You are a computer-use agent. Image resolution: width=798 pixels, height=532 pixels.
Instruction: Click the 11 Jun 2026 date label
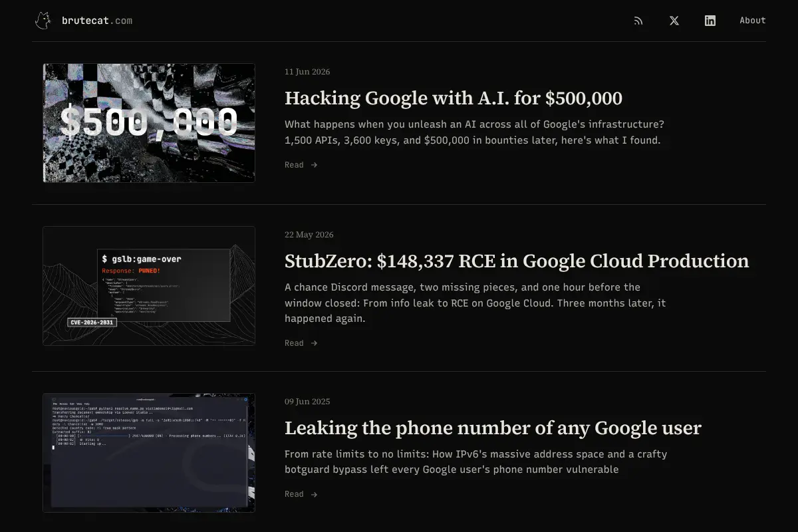click(307, 72)
